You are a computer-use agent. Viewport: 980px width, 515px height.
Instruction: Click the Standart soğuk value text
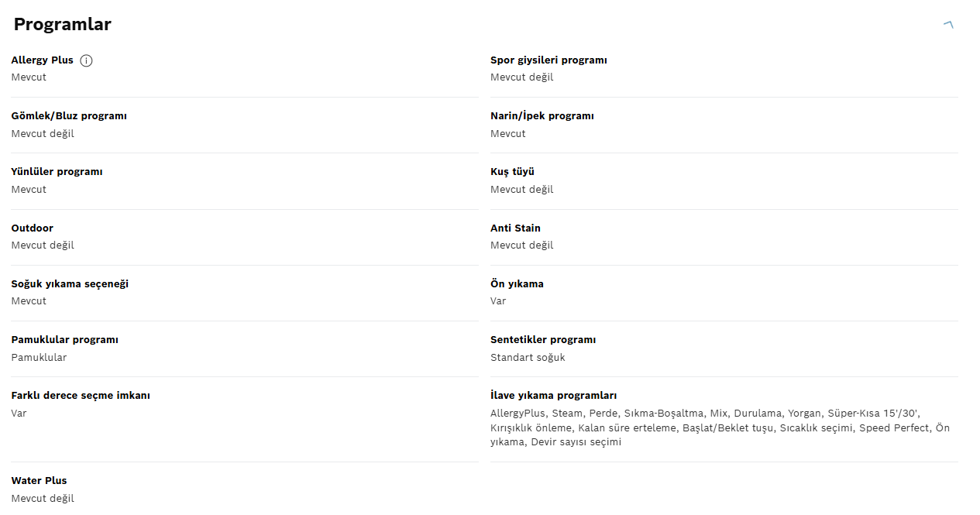click(x=528, y=357)
